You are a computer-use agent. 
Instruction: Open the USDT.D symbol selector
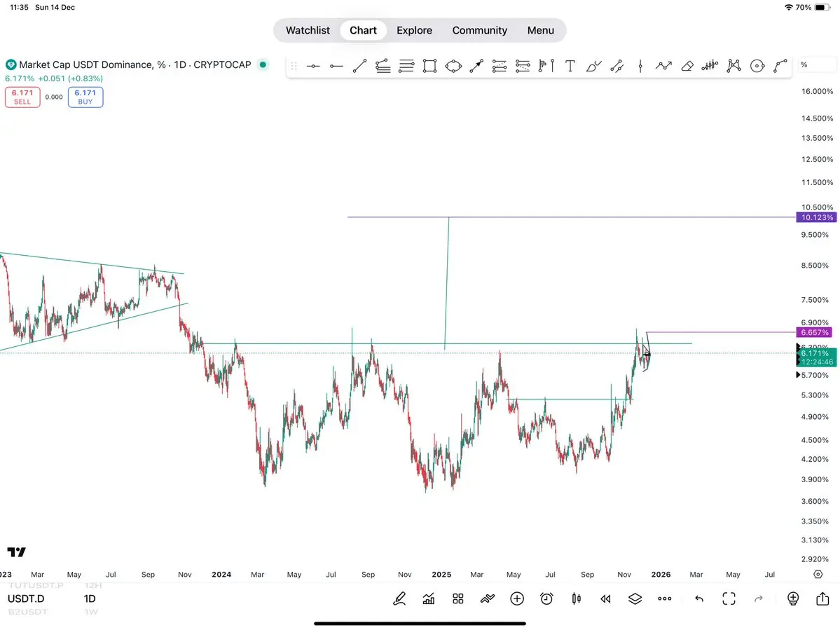[26, 599]
